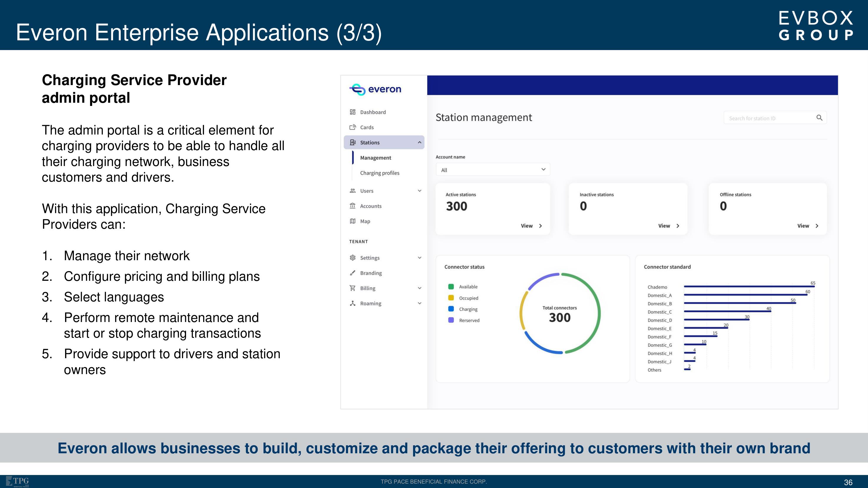Click the search magnifier icon
This screenshot has height=488, width=868.
pyautogui.click(x=819, y=118)
